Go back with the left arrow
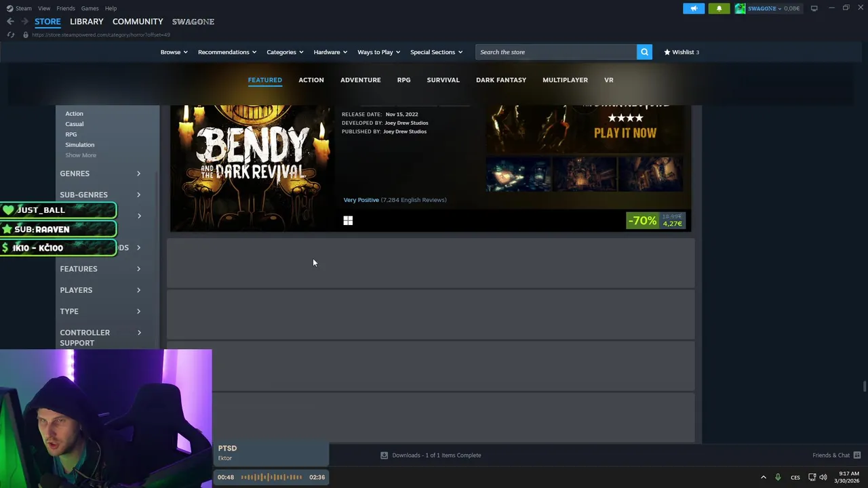Image resolution: width=868 pixels, height=488 pixels. point(10,22)
